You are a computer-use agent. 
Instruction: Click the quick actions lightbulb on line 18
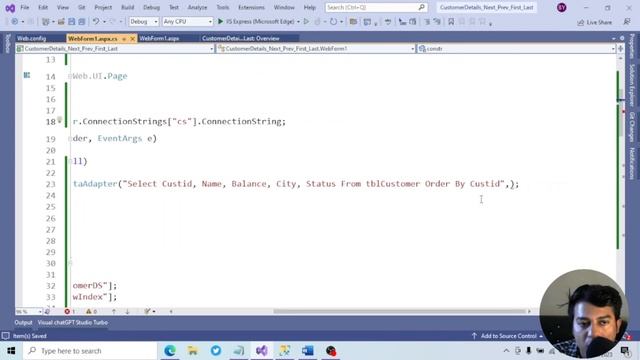[x=60, y=120]
